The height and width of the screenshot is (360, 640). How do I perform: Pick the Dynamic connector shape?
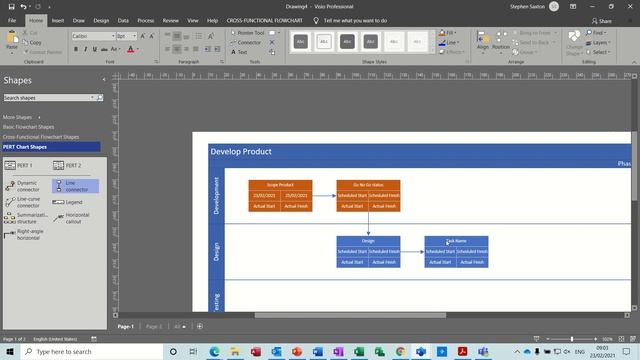point(23,186)
